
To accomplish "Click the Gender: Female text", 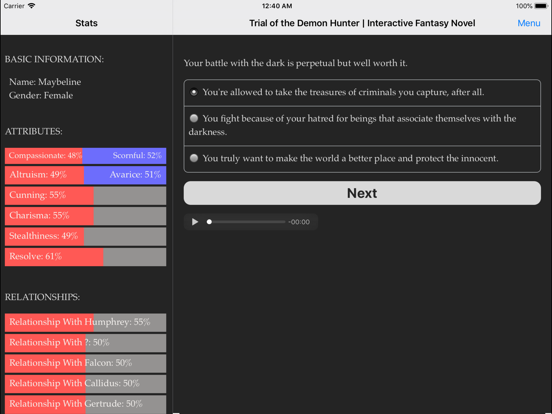I will point(41,95).
